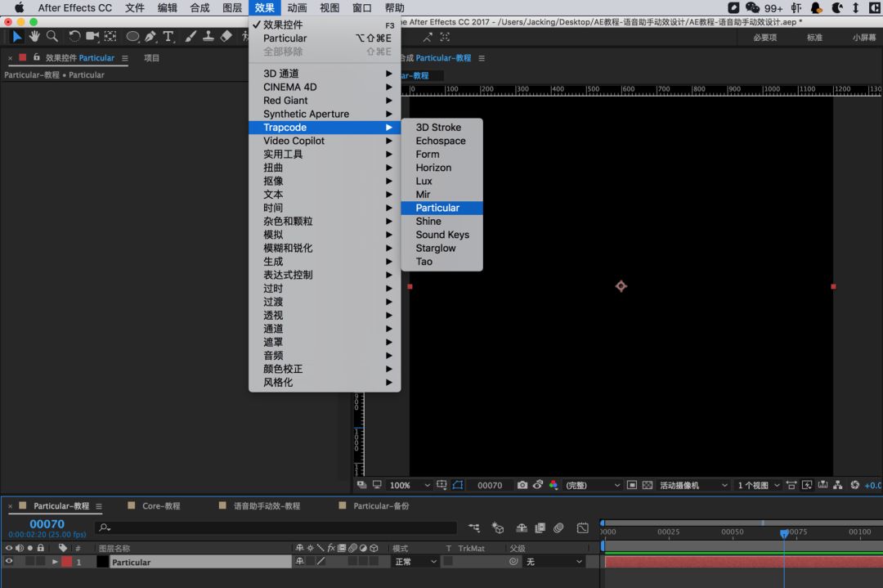Click the 00070 current time display

[x=47, y=523]
